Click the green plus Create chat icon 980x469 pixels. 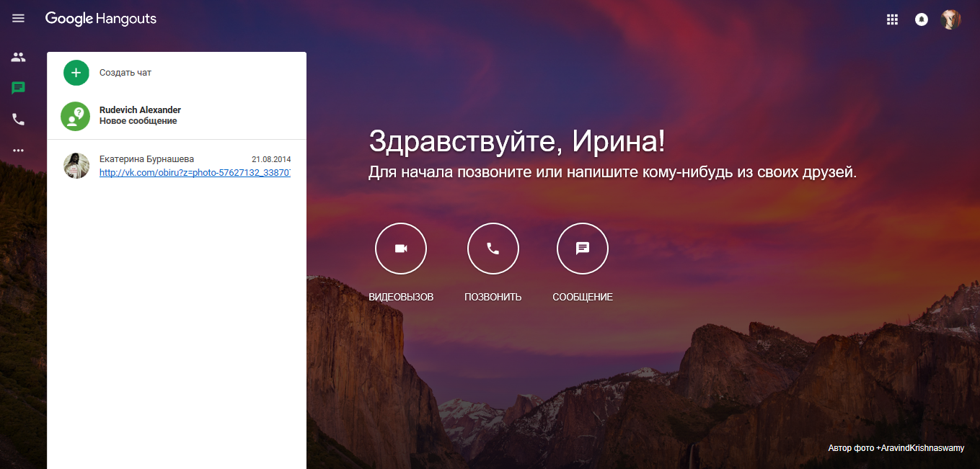(x=76, y=72)
